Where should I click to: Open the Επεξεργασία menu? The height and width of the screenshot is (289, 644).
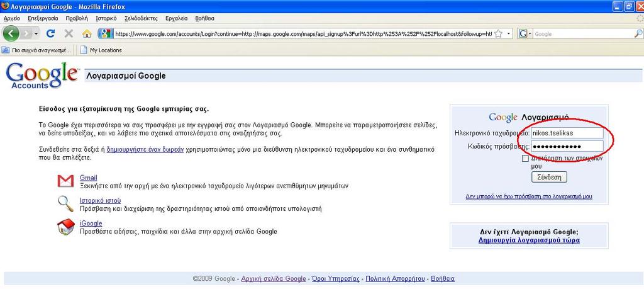click(43, 18)
